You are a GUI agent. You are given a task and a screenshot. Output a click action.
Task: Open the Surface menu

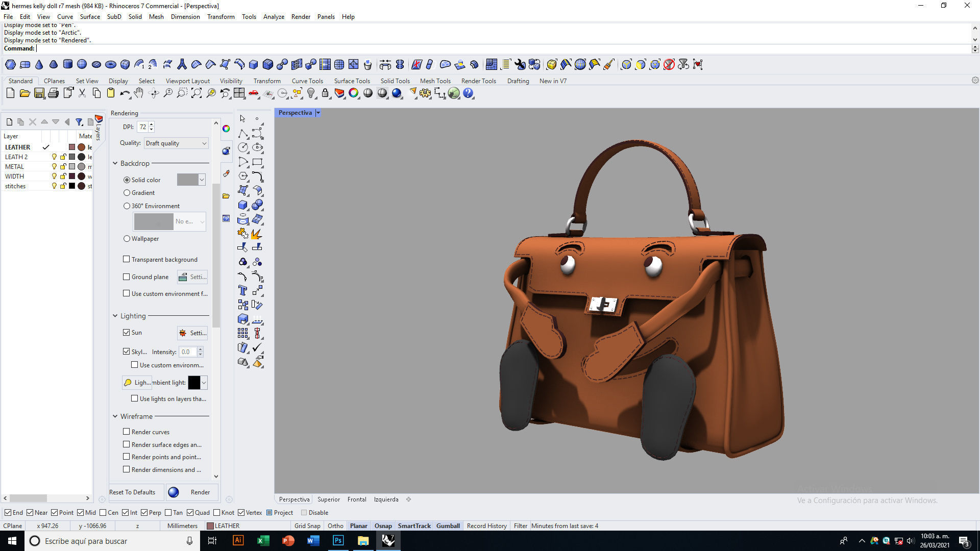pyautogui.click(x=90, y=17)
